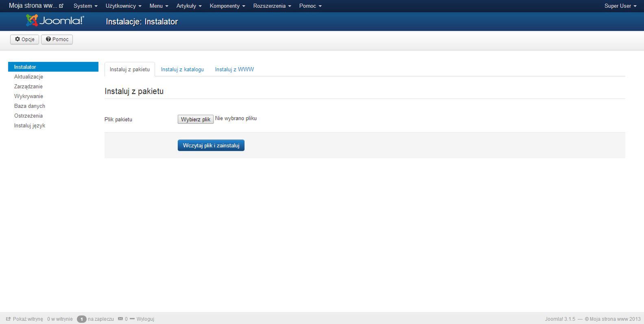Click the backend visitors badge showing 1

pyautogui.click(x=81, y=319)
